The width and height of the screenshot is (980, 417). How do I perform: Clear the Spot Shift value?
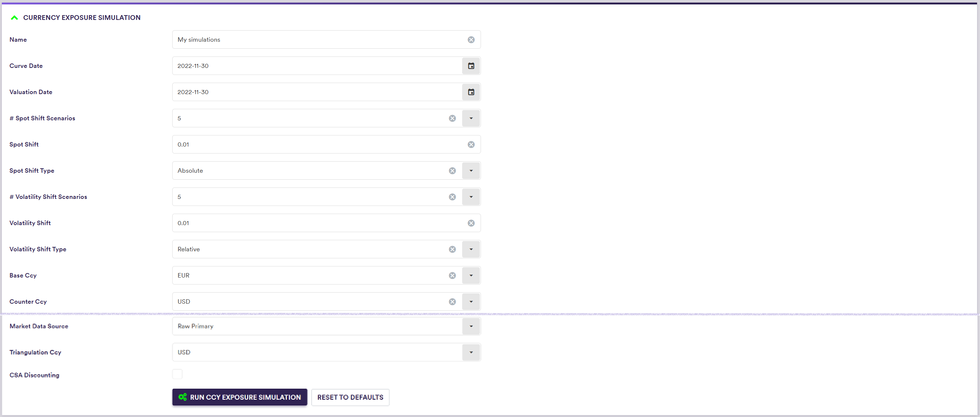coord(471,145)
